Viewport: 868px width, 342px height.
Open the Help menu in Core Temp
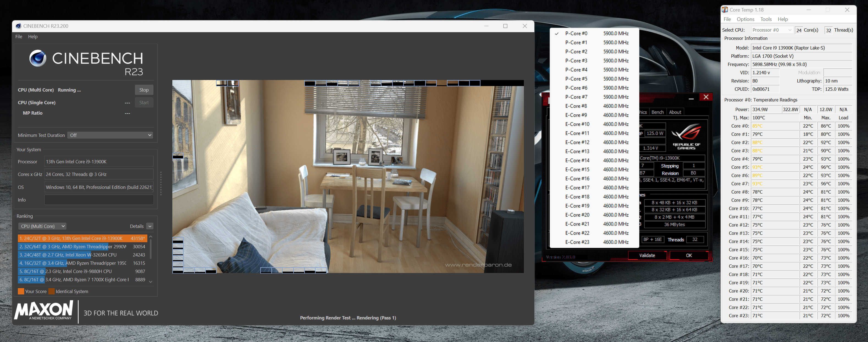click(783, 19)
